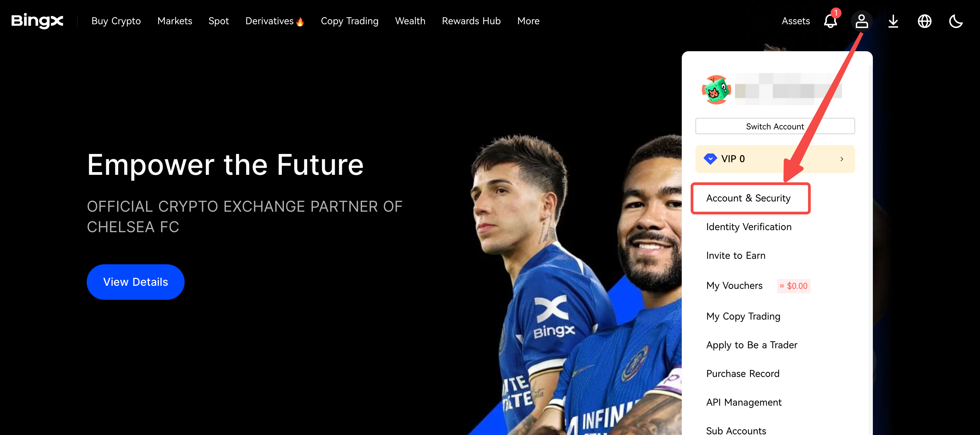This screenshot has width=980, height=435.
Task: Open the notifications bell icon
Action: click(x=831, y=20)
